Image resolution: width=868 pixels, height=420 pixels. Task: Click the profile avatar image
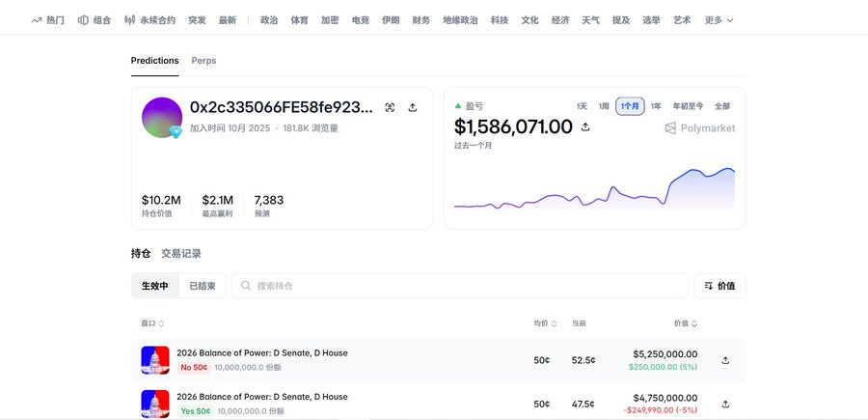tap(162, 117)
